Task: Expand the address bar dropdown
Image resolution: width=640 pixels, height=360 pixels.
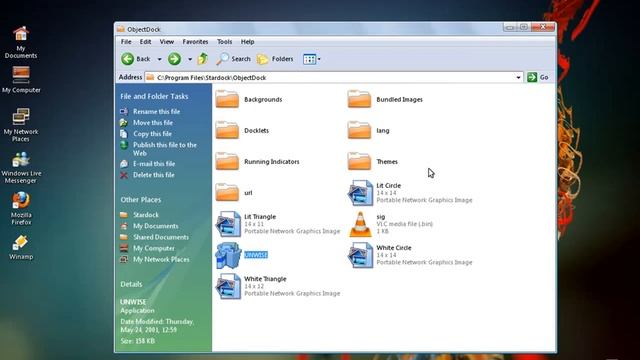Action: point(518,78)
